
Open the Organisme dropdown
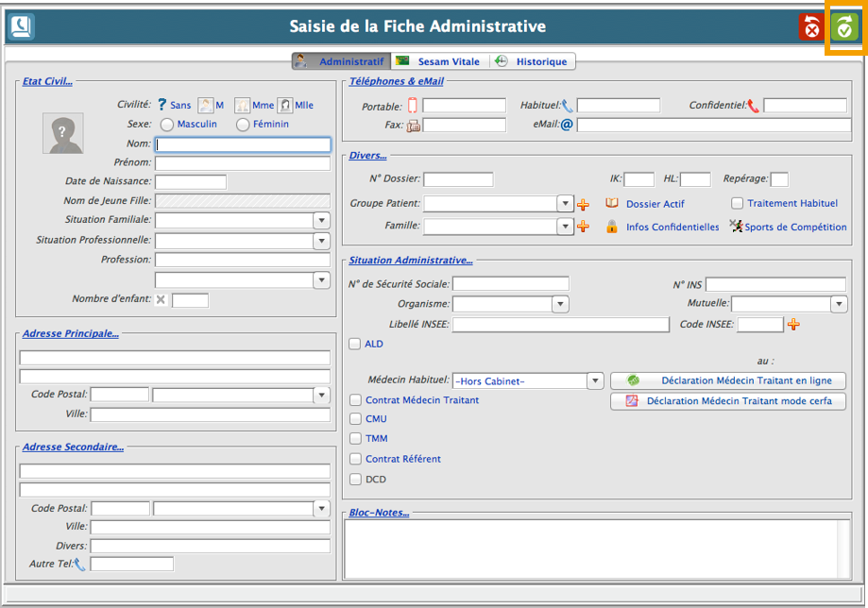(x=560, y=304)
